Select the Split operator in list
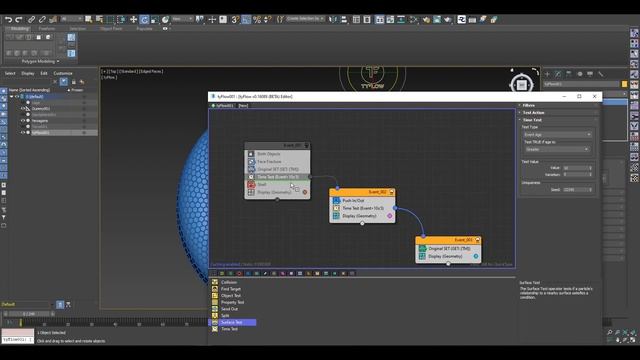The width and height of the screenshot is (640, 360). point(225,316)
